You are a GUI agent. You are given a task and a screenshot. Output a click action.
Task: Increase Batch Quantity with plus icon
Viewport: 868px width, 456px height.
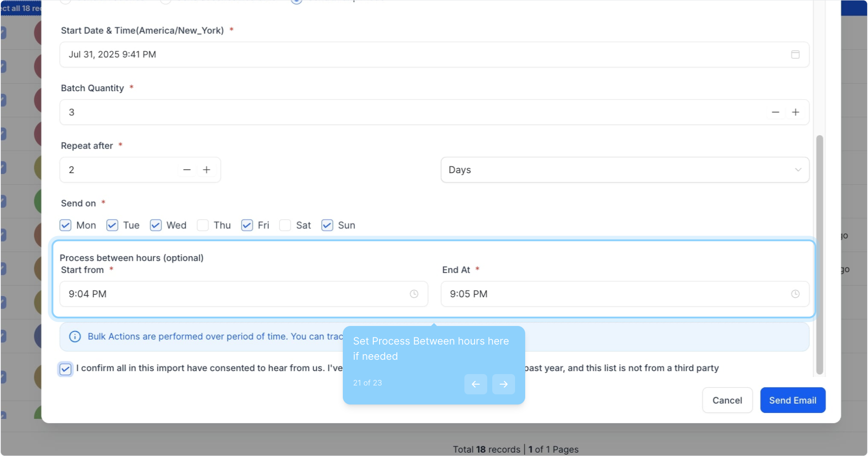pyautogui.click(x=795, y=112)
